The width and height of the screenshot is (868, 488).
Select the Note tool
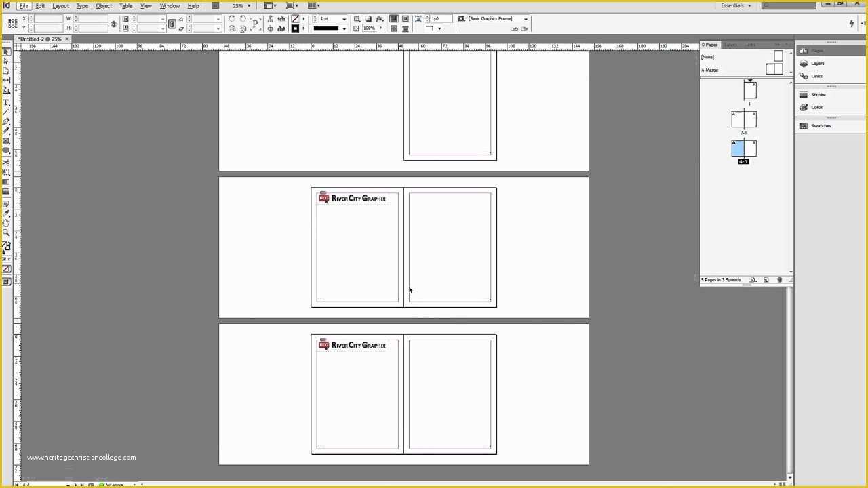tap(6, 203)
